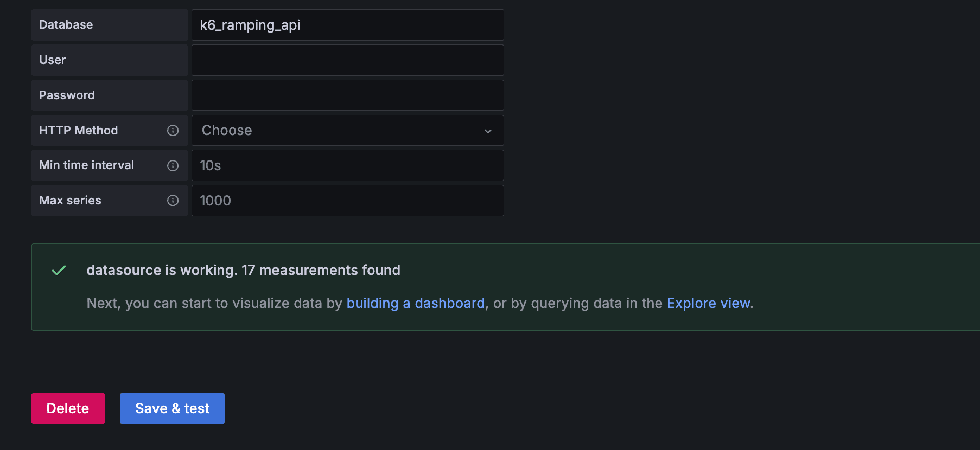The width and height of the screenshot is (980, 450).
Task: Focus the Database name input field
Action: (347, 25)
